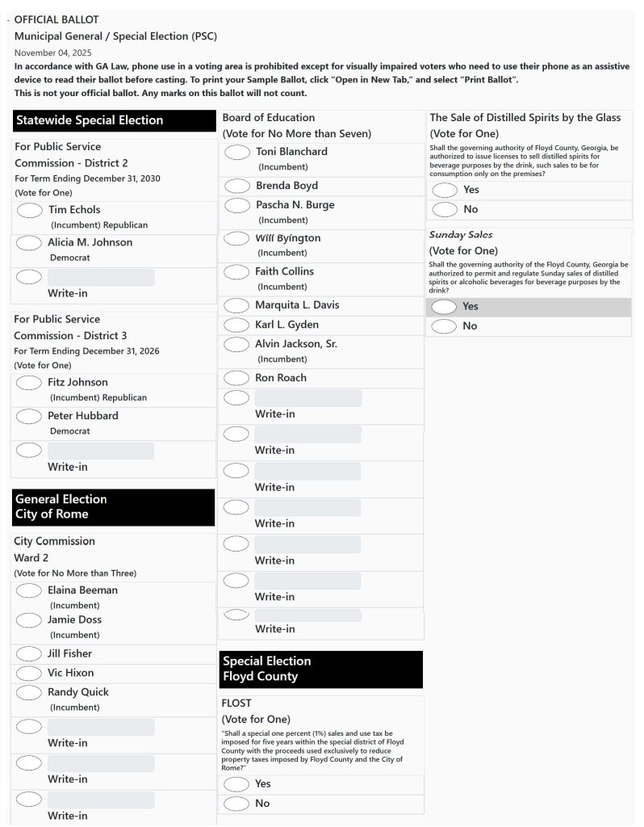Viewport: 644px width, 827px height.
Task: Click the District 3 write-in text box
Action: (101, 451)
